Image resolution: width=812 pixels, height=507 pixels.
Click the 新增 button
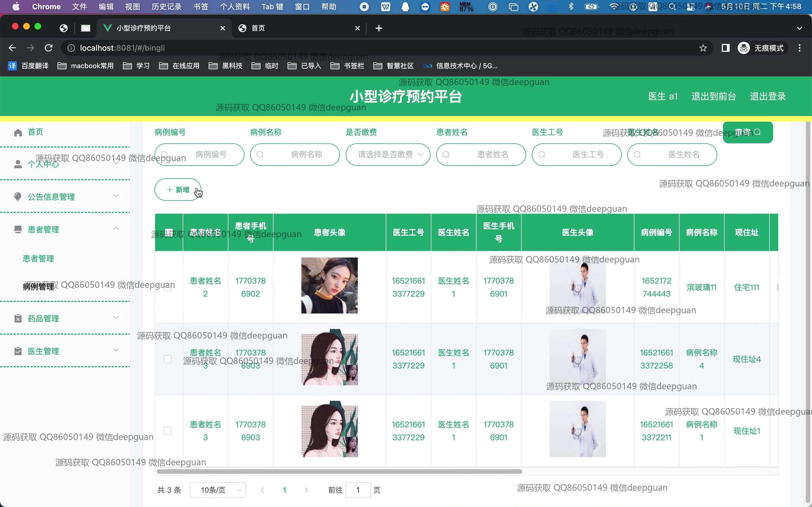[x=178, y=190]
